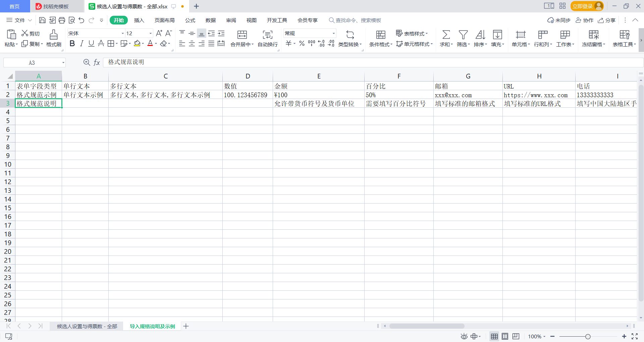Open the 页面布局 ribbon tab
Screen dimensions: 644x342
click(x=164, y=20)
